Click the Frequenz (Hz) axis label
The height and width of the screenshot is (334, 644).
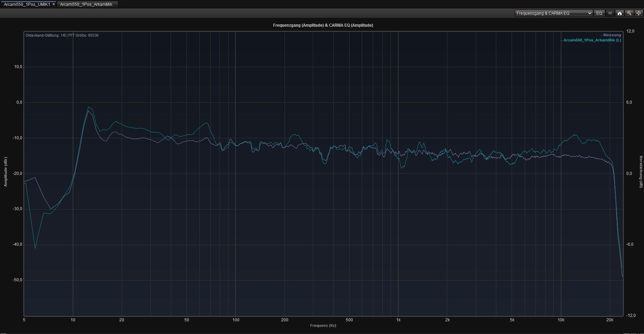323,325
